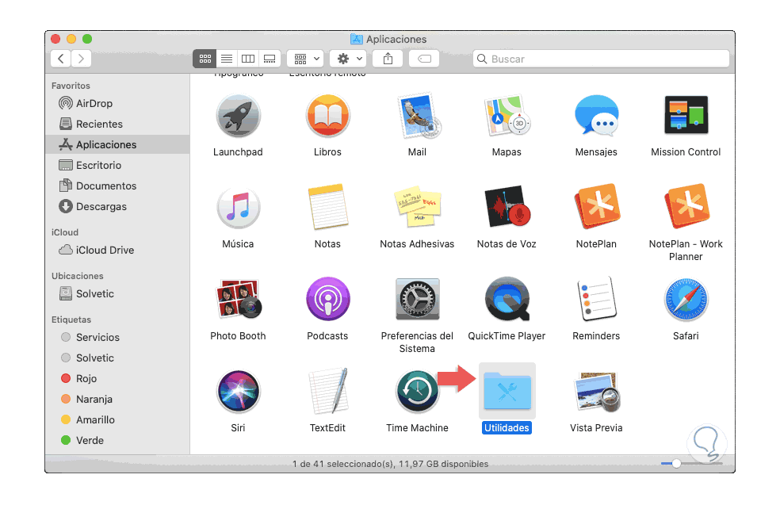The height and width of the screenshot is (532, 780).
Task: Go forward with the right chevron
Action: click(81, 59)
